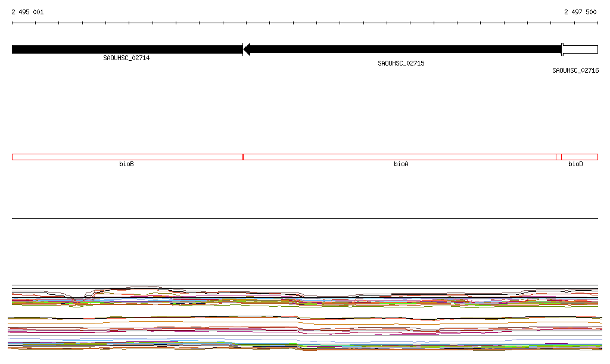Image resolution: width=610 pixels, height=364 pixels.
Task: Click the lower band of expression profile lines
Action: [305, 334]
